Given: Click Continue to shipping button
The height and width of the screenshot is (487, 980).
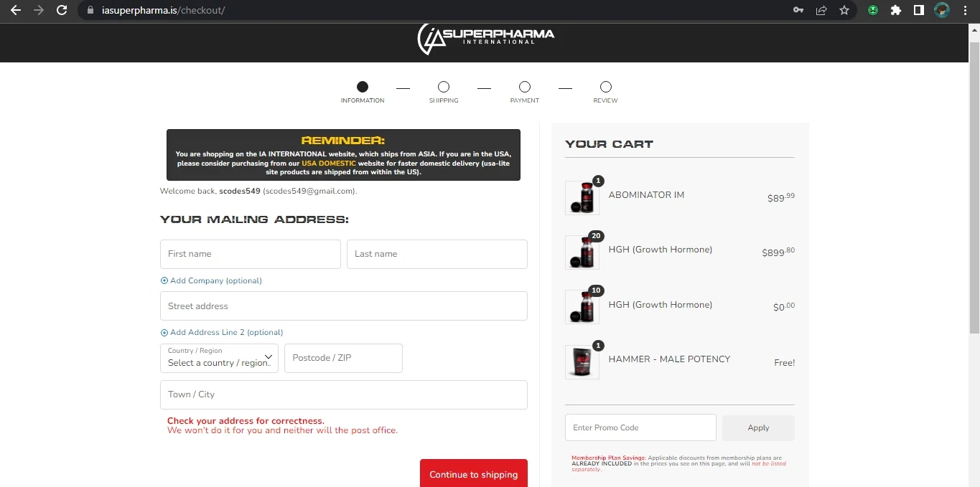Looking at the screenshot, I should tap(474, 474).
